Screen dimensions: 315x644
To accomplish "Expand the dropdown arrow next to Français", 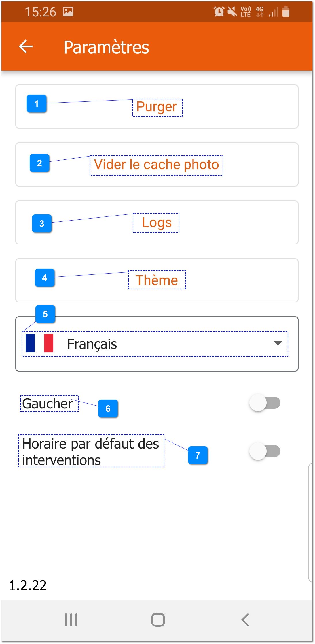I will coord(277,344).
